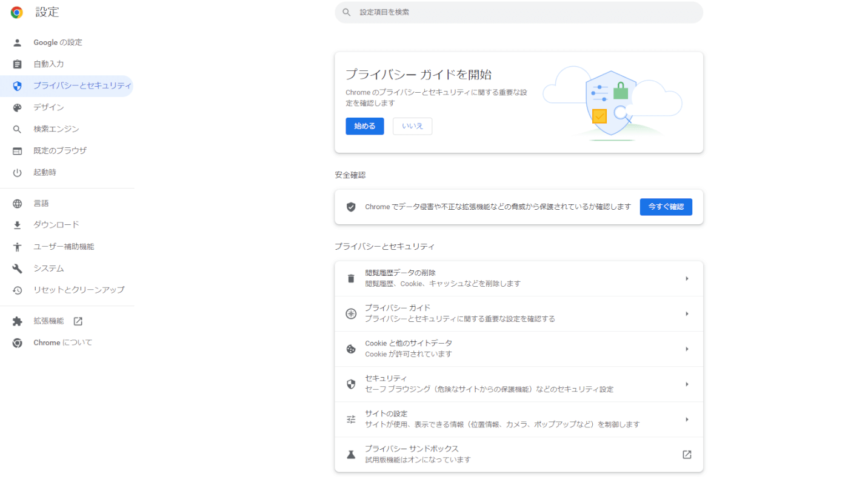Open Google の設定 in the sidebar
Viewport: 868px width, 485px height.
[67, 42]
